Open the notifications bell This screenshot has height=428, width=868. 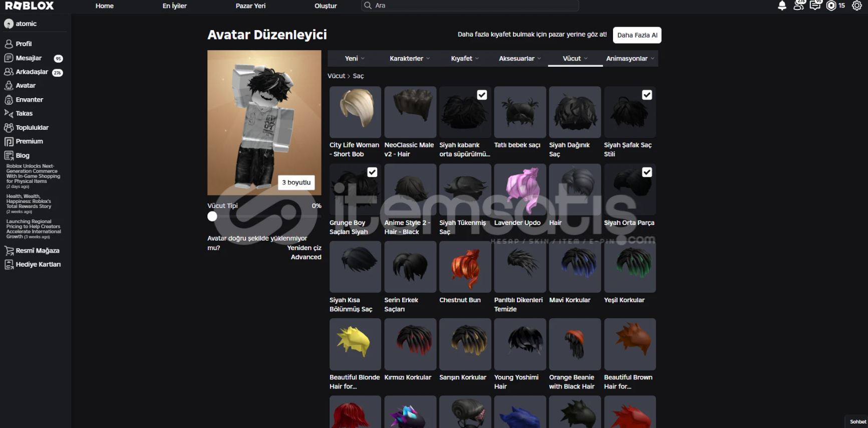point(782,6)
